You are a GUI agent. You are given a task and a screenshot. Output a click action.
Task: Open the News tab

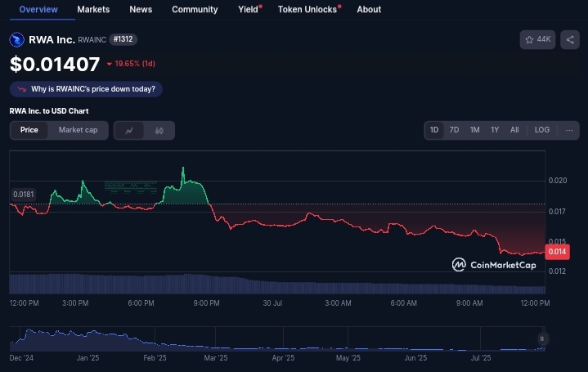point(141,9)
